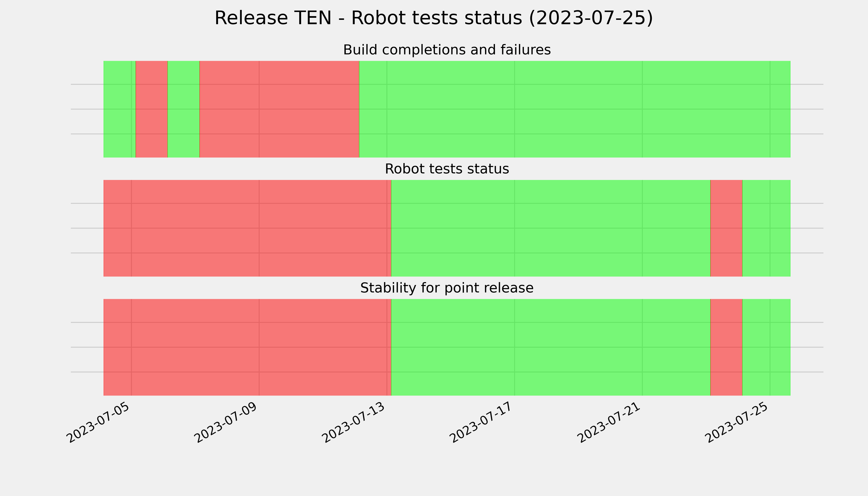
Task: Click the large red region in Stability chart
Action: [247, 347]
